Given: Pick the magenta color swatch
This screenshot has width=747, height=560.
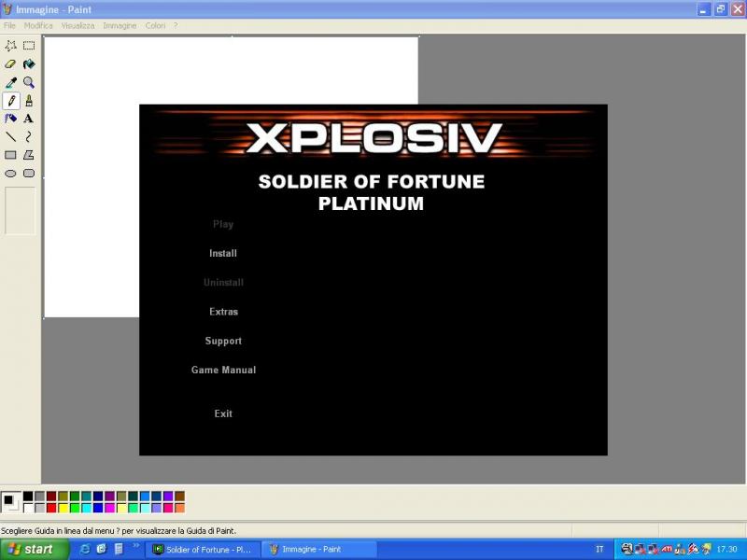Looking at the screenshot, I should (109, 508).
